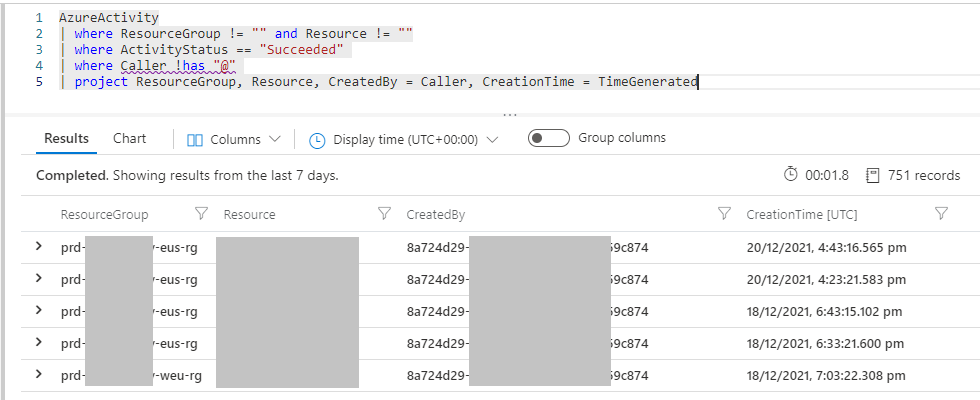Expand the row dated 18/12/2021, 6:43:15.102 pm
The image size is (980, 400).
[x=39, y=310]
